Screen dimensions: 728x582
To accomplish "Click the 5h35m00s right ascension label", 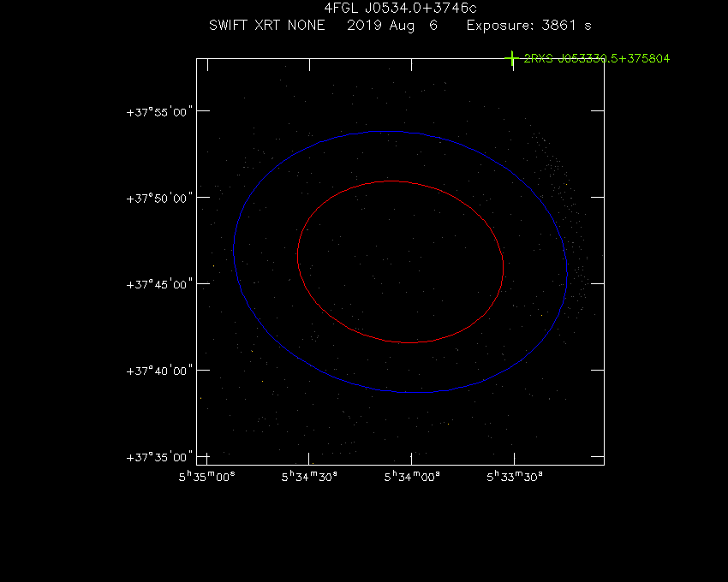I will tap(207, 477).
